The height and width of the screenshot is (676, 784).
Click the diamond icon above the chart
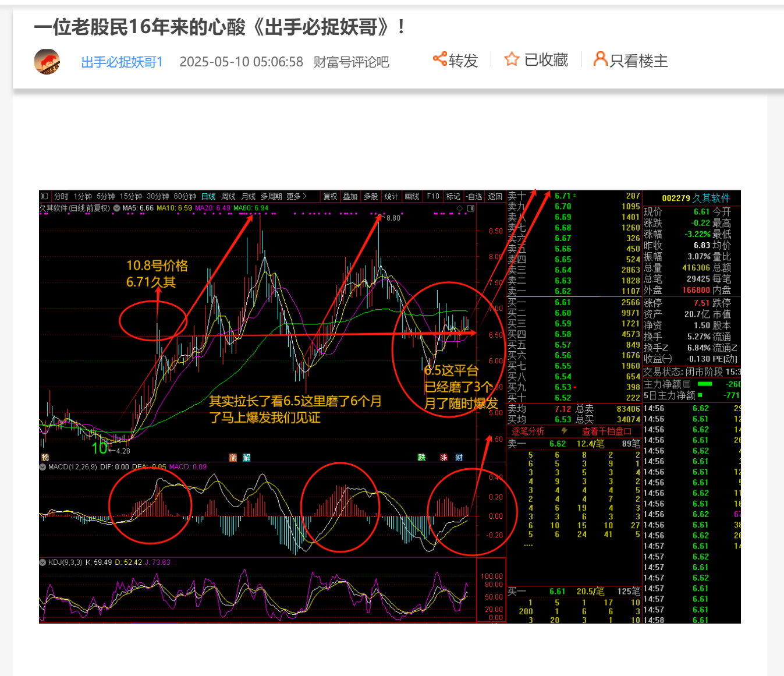point(460,208)
